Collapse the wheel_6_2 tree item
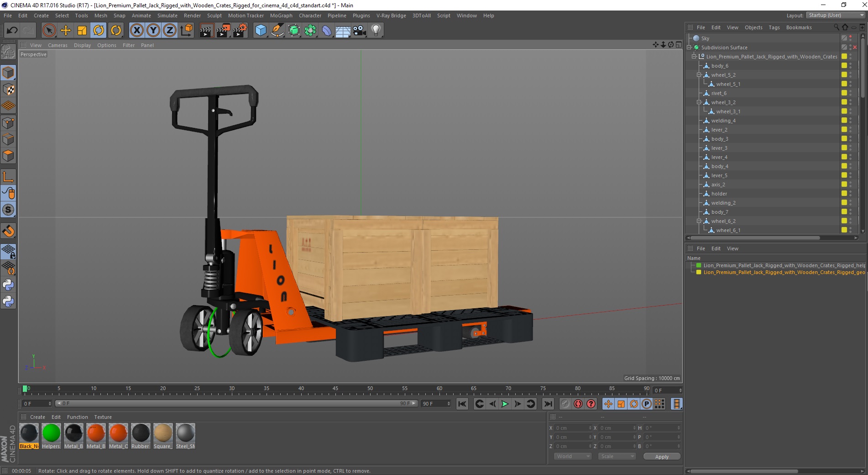Viewport: 868px width, 475px height. pyautogui.click(x=699, y=221)
